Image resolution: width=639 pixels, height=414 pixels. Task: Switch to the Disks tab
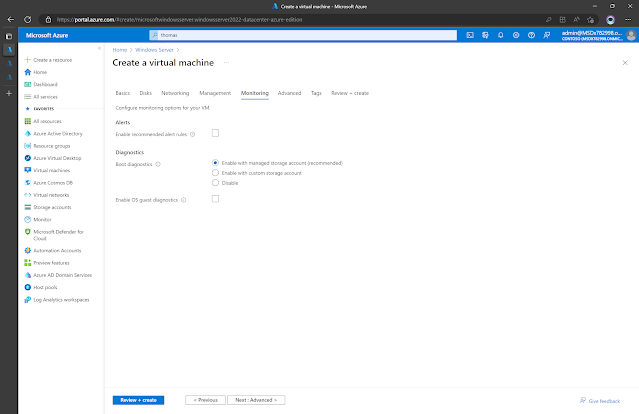tap(145, 93)
